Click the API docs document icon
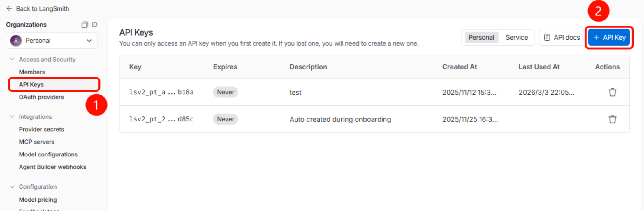Screen dimensions: 644x211 [547, 37]
